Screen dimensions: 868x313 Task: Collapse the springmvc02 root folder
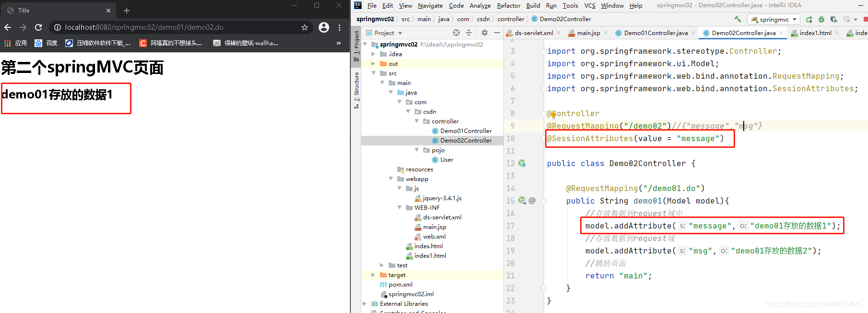[x=365, y=44]
